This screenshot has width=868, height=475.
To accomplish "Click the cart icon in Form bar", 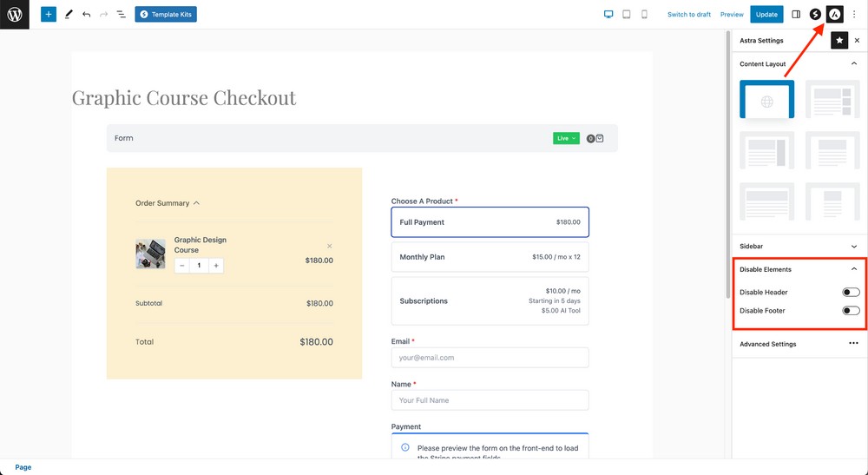I will click(x=599, y=138).
